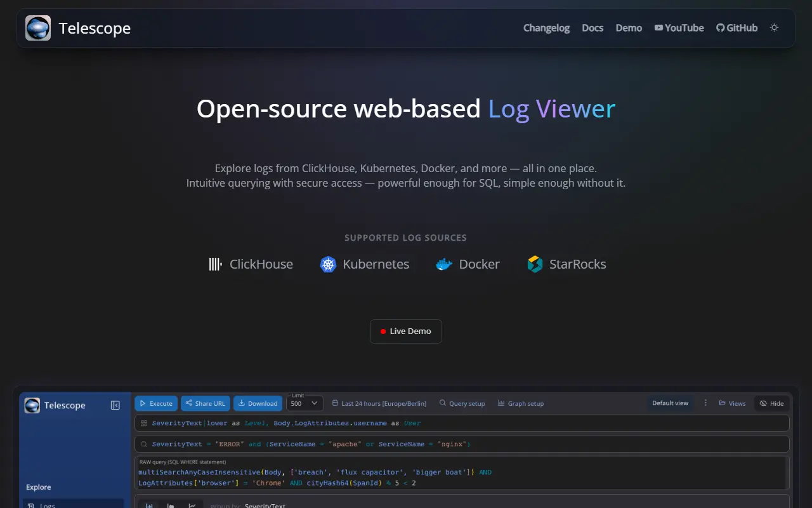Screen dimensions: 812x508
Task: Open the YouTube link in the navbar
Action: click(x=679, y=28)
